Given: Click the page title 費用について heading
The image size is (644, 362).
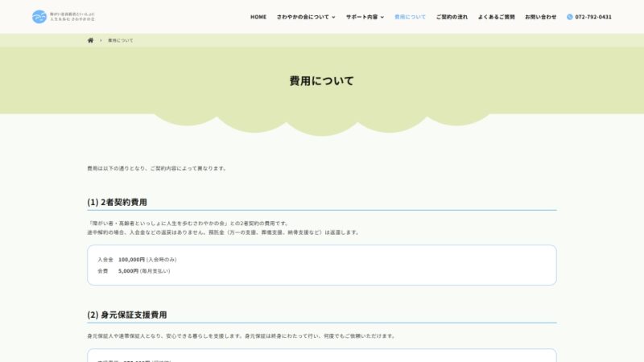Looking at the screenshot, I should (321, 81).
